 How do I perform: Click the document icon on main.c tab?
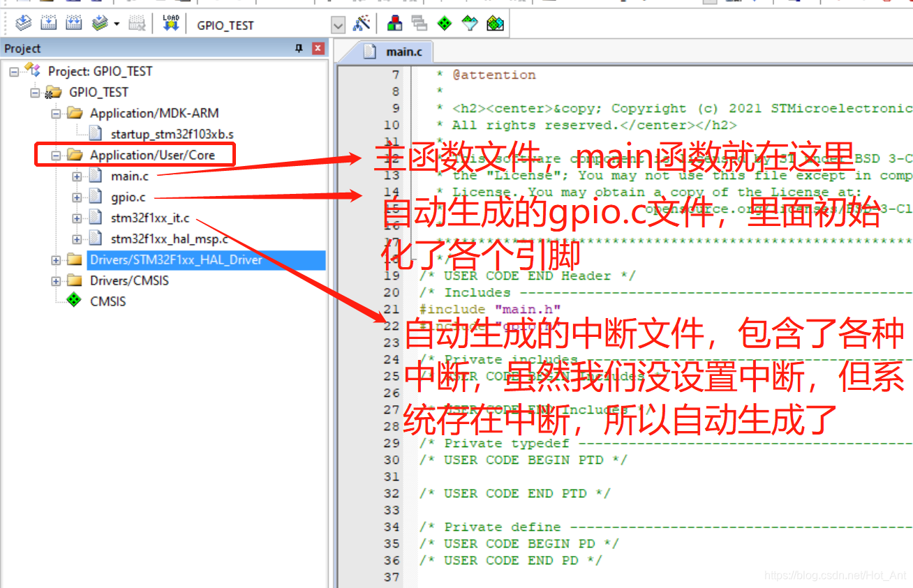(x=371, y=52)
